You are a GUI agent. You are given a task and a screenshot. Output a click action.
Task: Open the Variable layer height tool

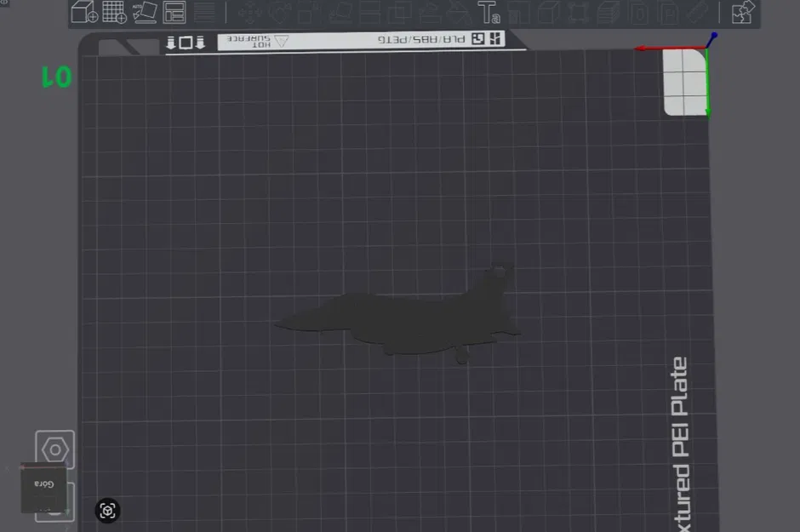coord(608,12)
